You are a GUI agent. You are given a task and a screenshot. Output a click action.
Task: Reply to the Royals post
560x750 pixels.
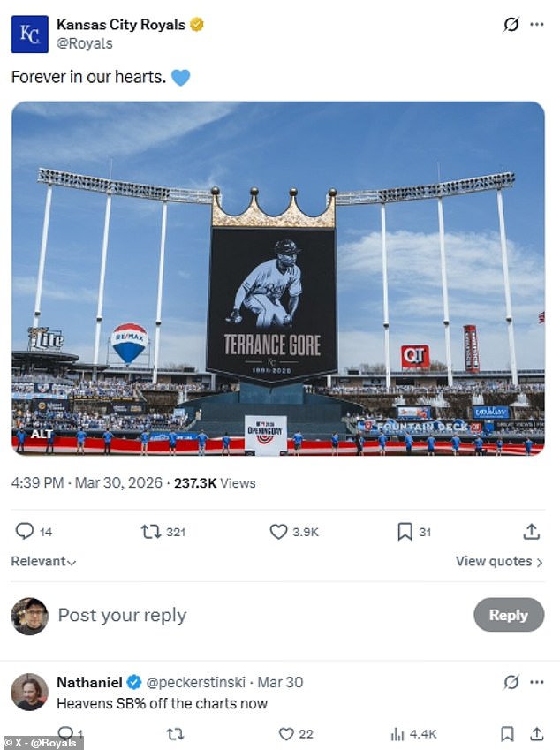pos(23,532)
